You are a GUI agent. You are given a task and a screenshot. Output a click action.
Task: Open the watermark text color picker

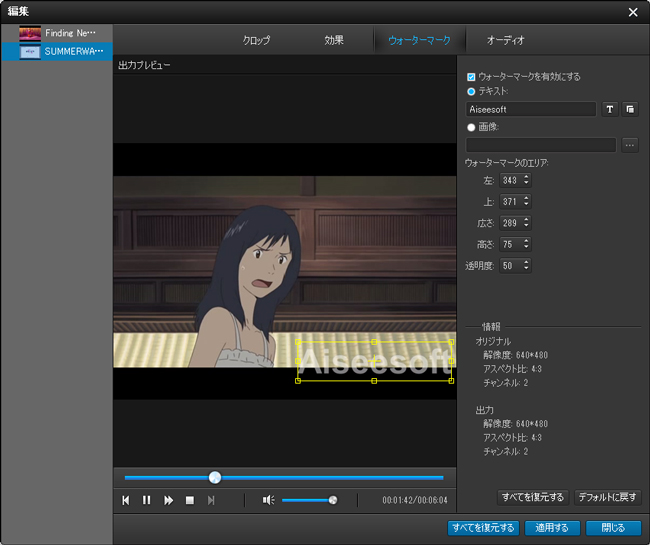(x=630, y=109)
